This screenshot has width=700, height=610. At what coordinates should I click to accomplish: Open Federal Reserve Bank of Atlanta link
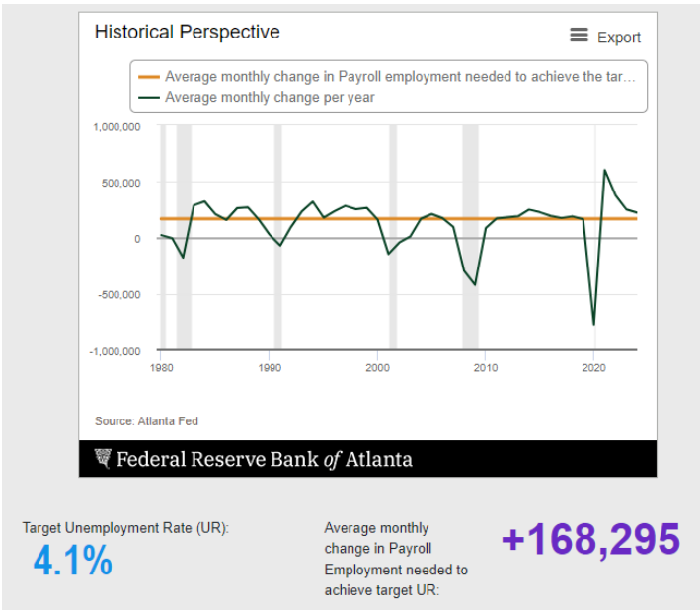click(x=264, y=459)
